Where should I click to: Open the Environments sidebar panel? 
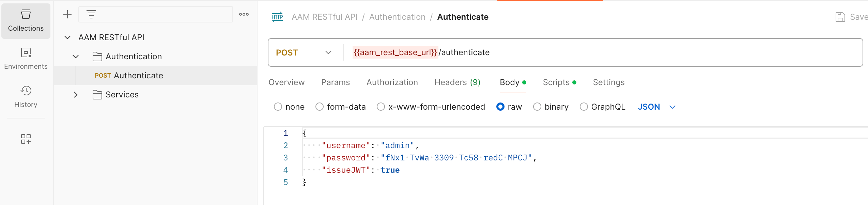[x=26, y=59]
